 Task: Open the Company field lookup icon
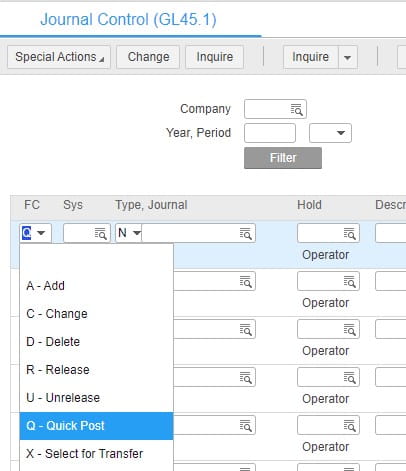click(x=296, y=109)
